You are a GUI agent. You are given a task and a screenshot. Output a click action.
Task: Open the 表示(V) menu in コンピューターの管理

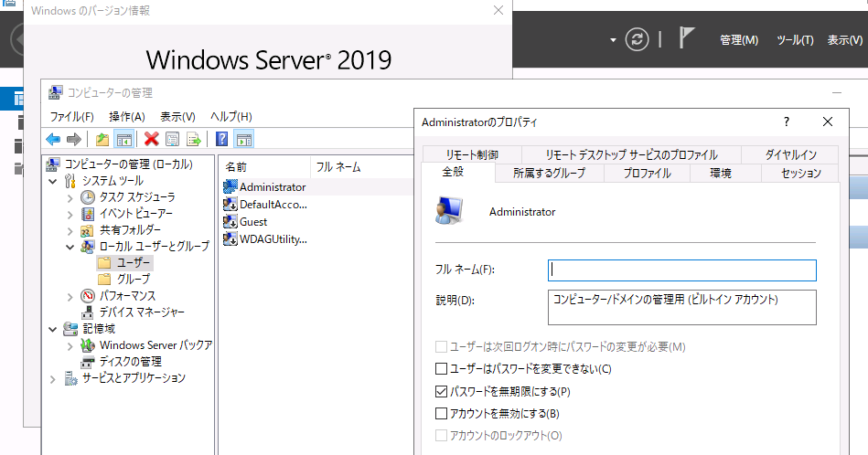click(177, 117)
